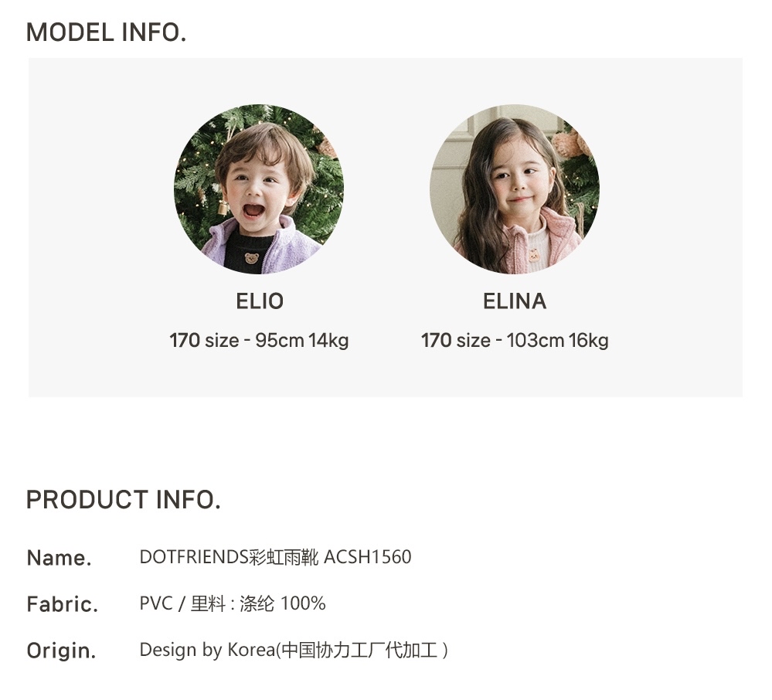This screenshot has height=700, width=772.
Task: Click the Design by Korea origin text
Action: click(x=294, y=650)
